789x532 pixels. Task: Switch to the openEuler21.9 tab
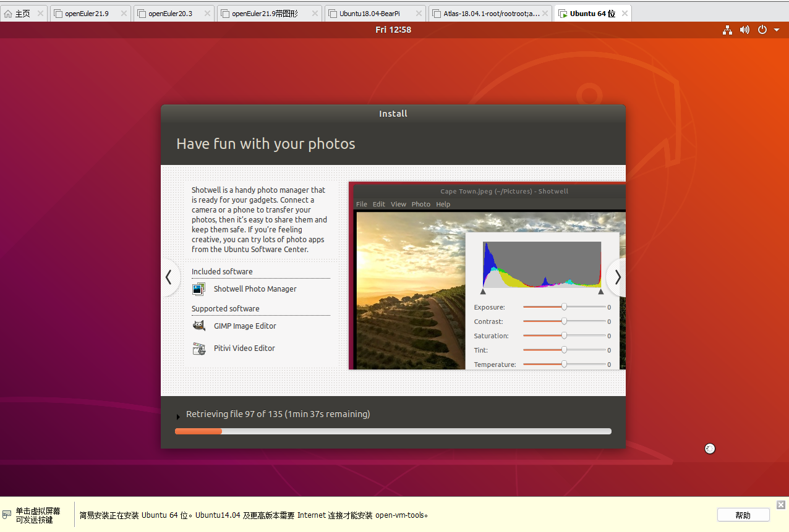click(90, 14)
